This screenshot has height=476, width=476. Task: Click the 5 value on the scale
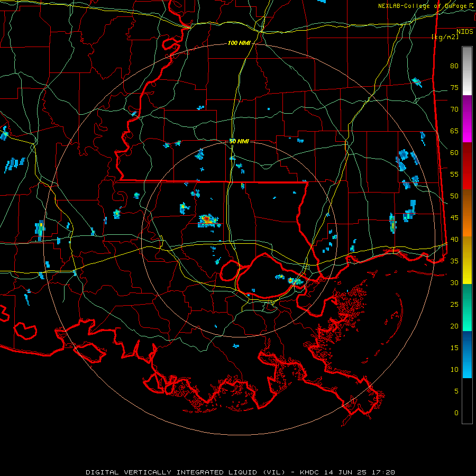point(456,391)
